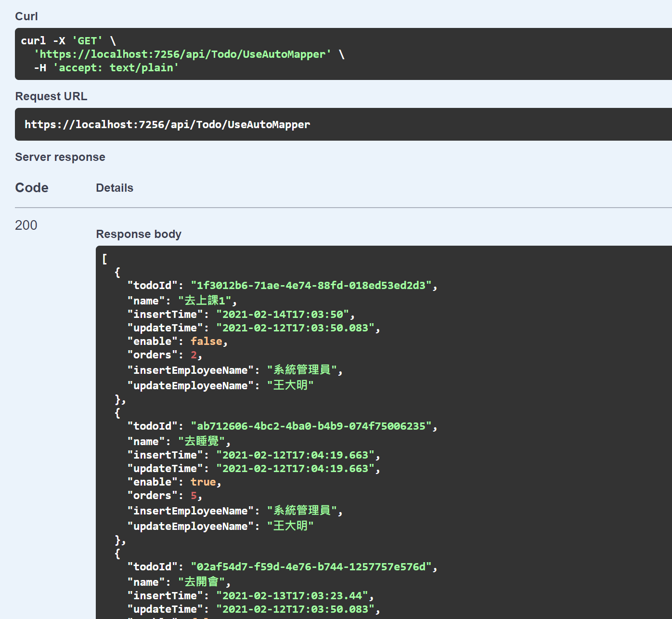Click the name value 去開會
Viewport: 672px width, 619px height.
point(202,582)
